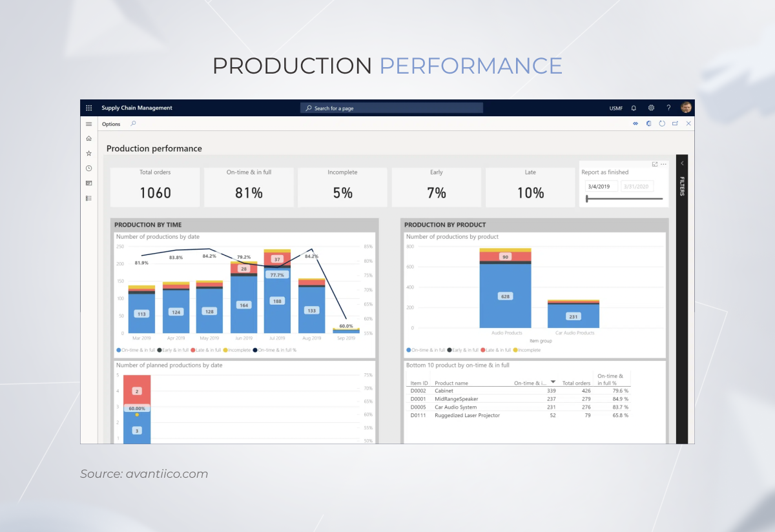Open Favorites via the star icon

pos(88,153)
